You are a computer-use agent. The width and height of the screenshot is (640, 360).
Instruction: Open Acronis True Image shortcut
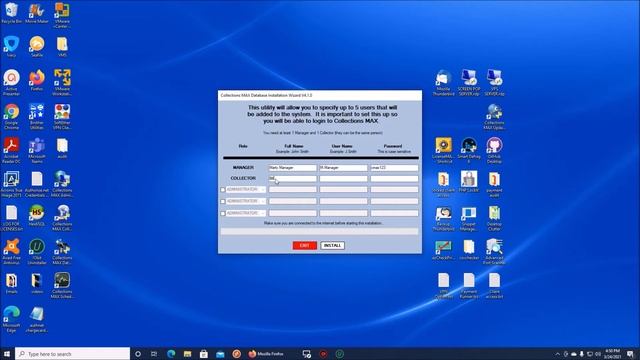point(11,184)
